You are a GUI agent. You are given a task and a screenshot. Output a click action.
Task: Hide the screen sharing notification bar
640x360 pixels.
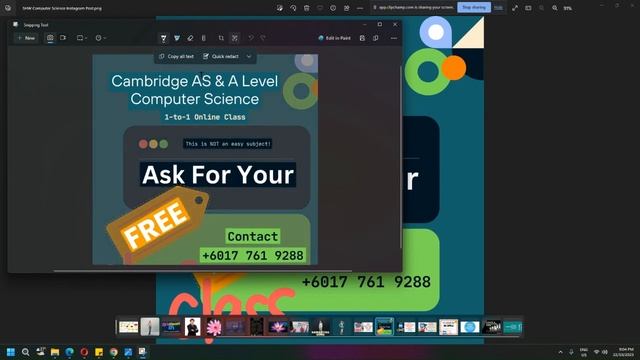(x=498, y=7)
